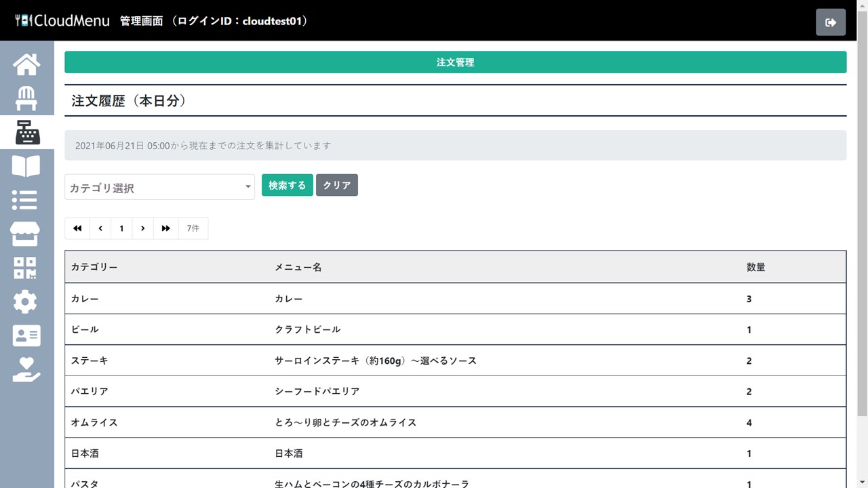
Task: Go to previous page arrow
Action: (100, 228)
